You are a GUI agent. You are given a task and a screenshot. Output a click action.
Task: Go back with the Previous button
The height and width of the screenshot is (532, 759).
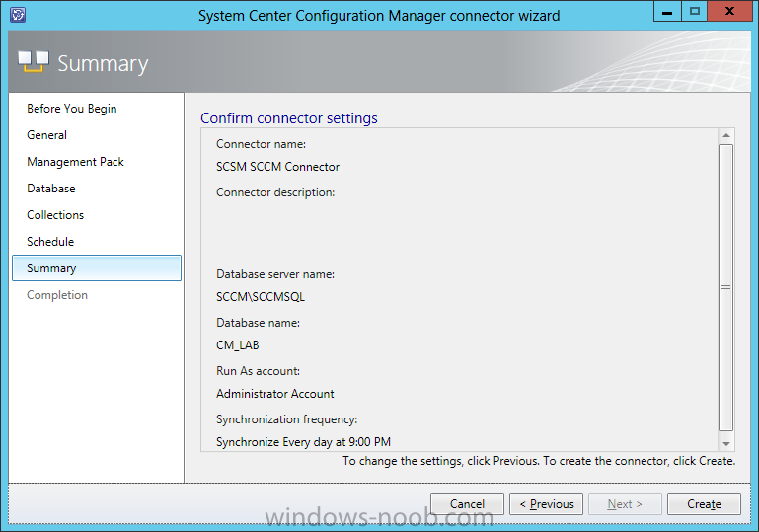(547, 504)
